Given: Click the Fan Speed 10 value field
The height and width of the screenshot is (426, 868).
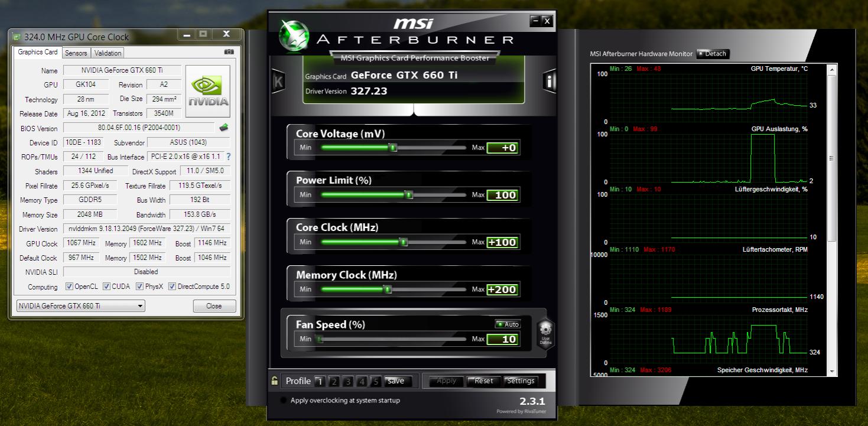Looking at the screenshot, I should point(502,339).
